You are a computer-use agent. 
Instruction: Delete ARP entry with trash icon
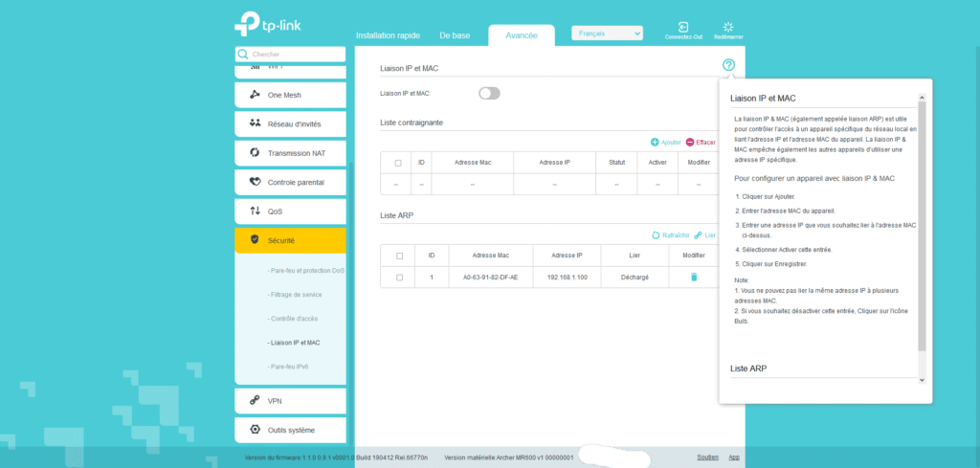[x=695, y=277]
